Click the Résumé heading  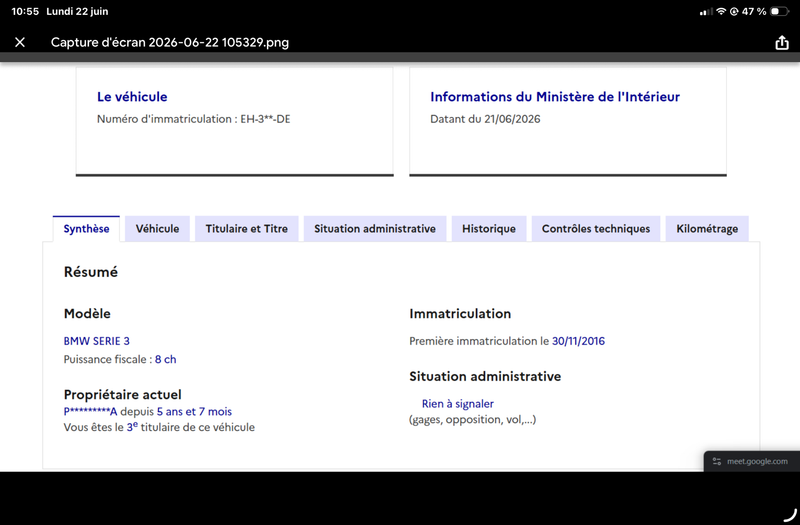point(91,272)
